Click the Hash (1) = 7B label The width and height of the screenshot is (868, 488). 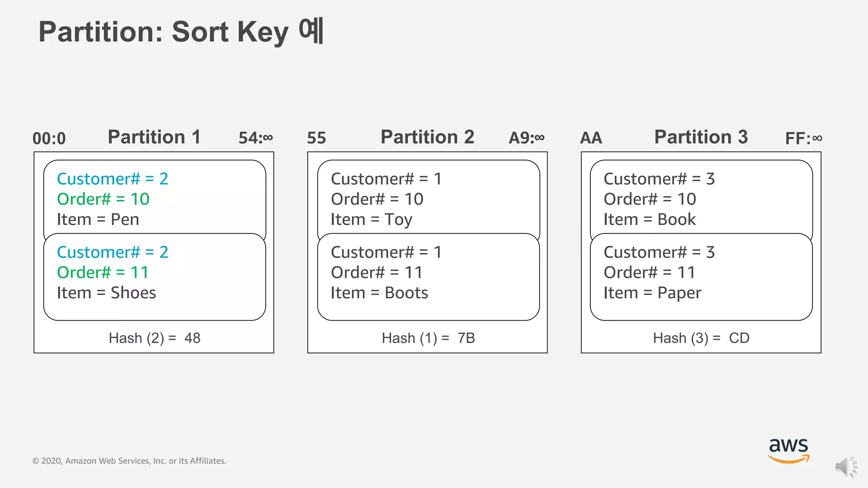(428, 338)
